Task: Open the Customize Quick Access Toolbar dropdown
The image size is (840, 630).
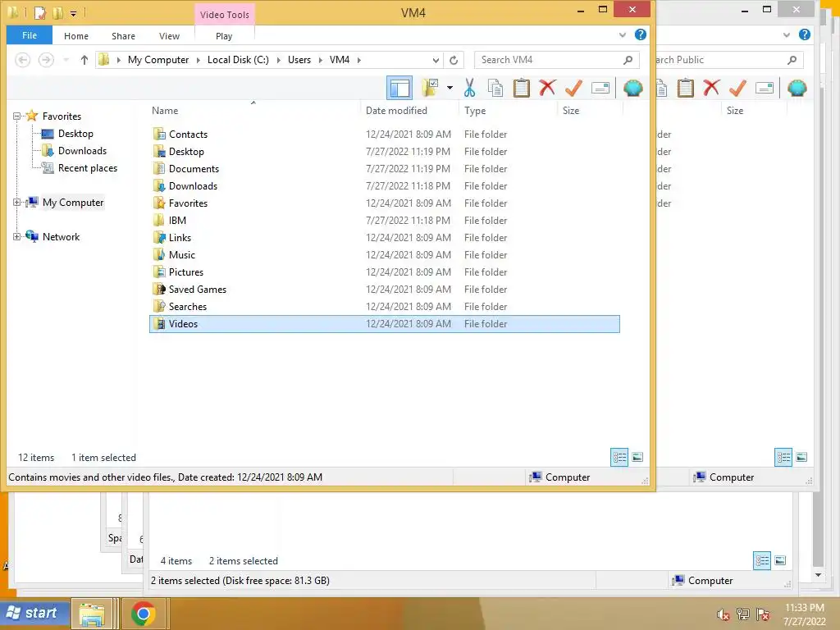Action: [73, 13]
